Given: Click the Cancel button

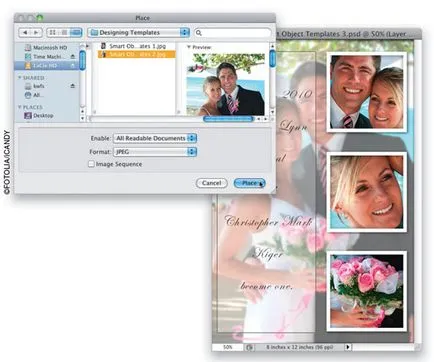Looking at the screenshot, I should [x=212, y=183].
